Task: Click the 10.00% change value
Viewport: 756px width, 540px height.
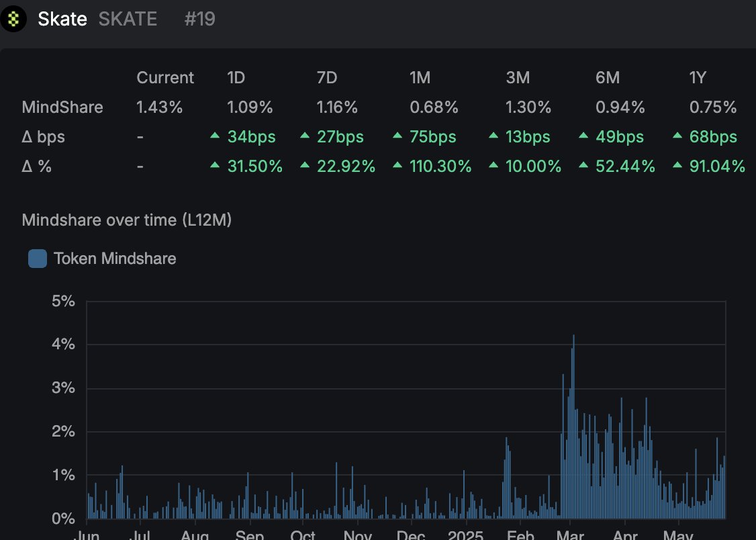Action: click(534, 167)
